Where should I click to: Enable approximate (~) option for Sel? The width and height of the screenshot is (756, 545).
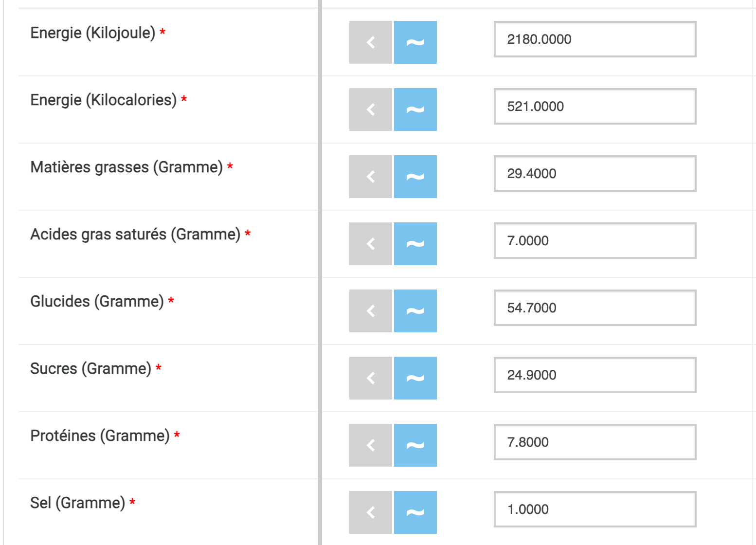tap(415, 512)
